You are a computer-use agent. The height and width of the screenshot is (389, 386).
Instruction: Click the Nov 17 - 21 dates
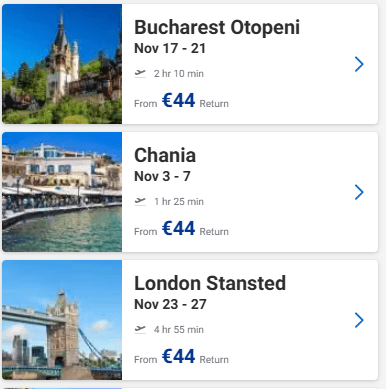[170, 48]
